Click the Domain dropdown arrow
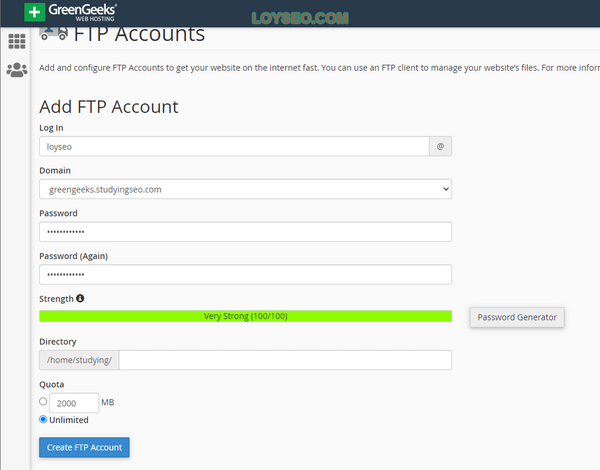 tap(444, 189)
